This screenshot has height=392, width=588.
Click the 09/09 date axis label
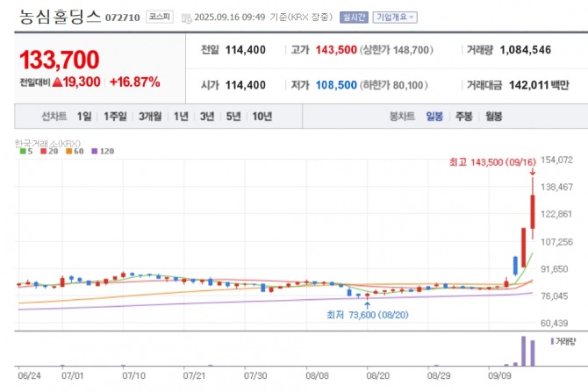tap(499, 375)
